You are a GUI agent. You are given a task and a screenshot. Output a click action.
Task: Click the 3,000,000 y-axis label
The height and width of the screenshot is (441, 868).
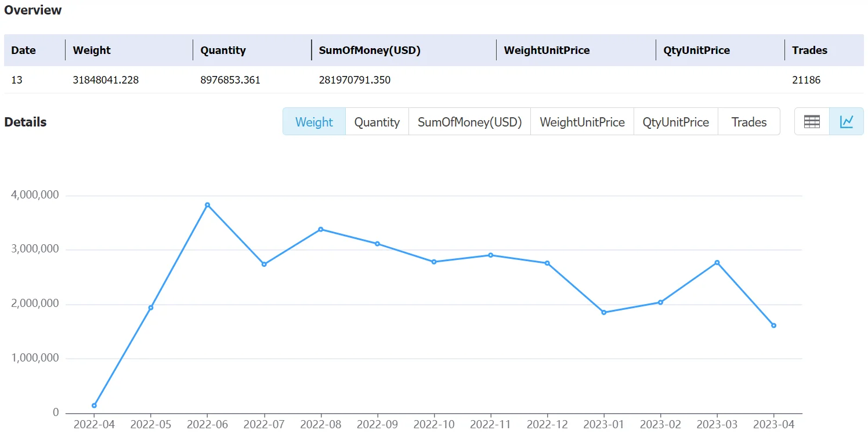tap(35, 250)
